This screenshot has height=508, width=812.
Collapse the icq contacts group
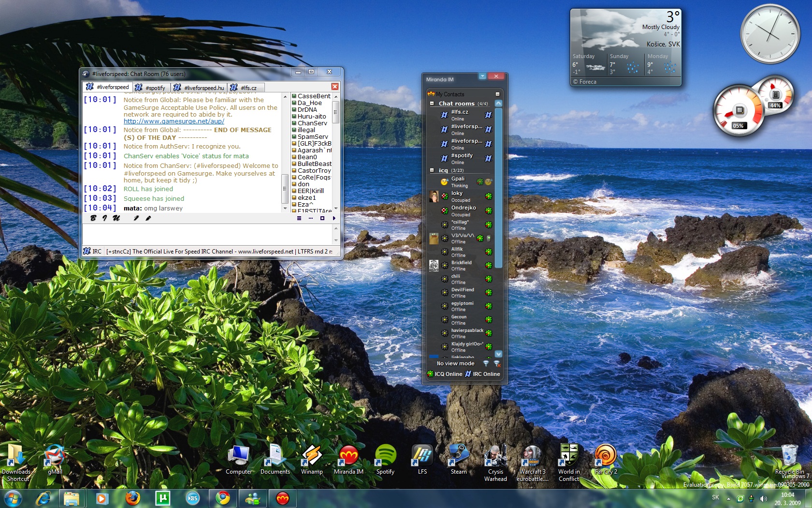[x=432, y=170]
